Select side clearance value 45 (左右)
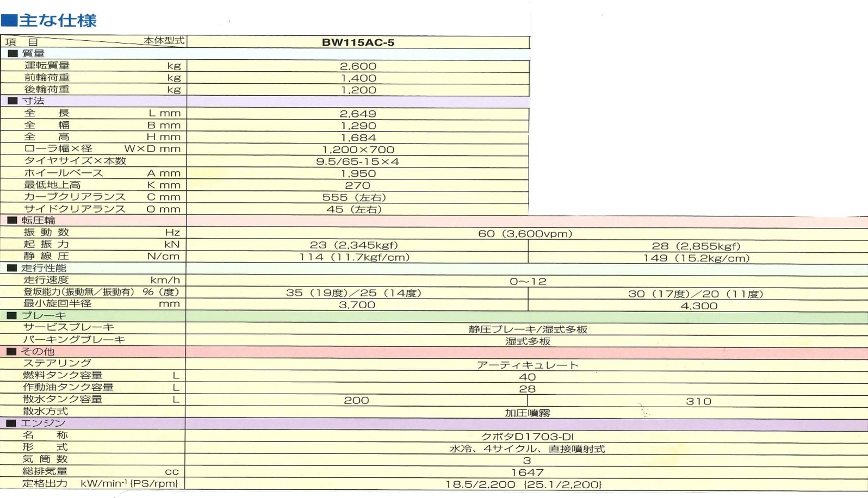Screen dimensions: 868x498 [354, 210]
